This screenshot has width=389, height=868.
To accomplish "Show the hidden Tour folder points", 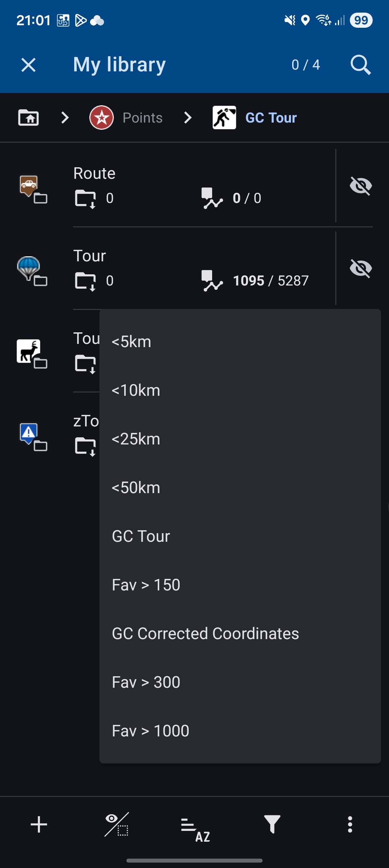I will pyautogui.click(x=361, y=269).
